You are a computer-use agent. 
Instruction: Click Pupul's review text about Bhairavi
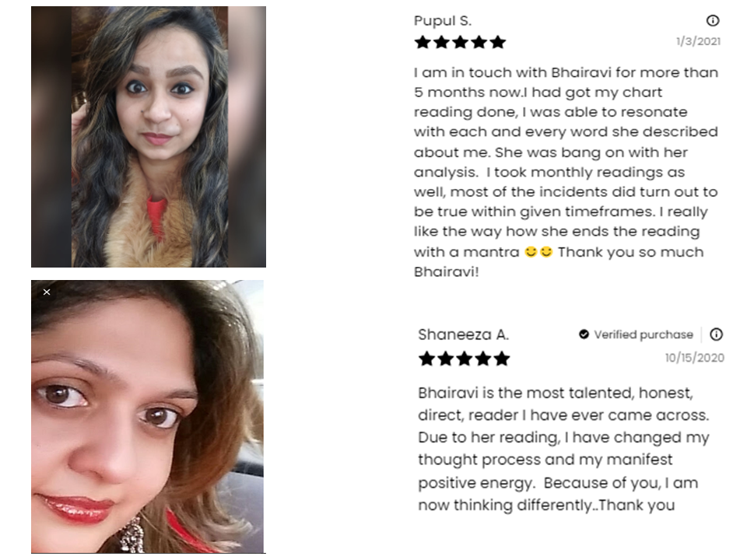(x=566, y=172)
